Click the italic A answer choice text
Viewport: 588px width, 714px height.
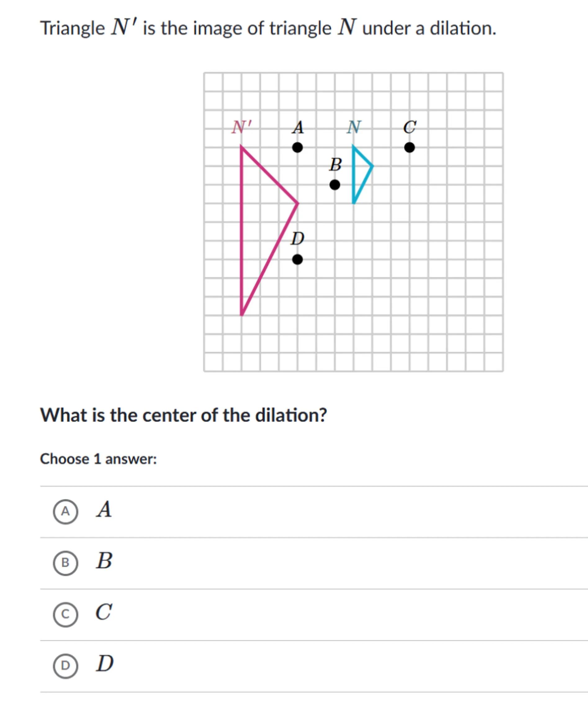(x=104, y=510)
